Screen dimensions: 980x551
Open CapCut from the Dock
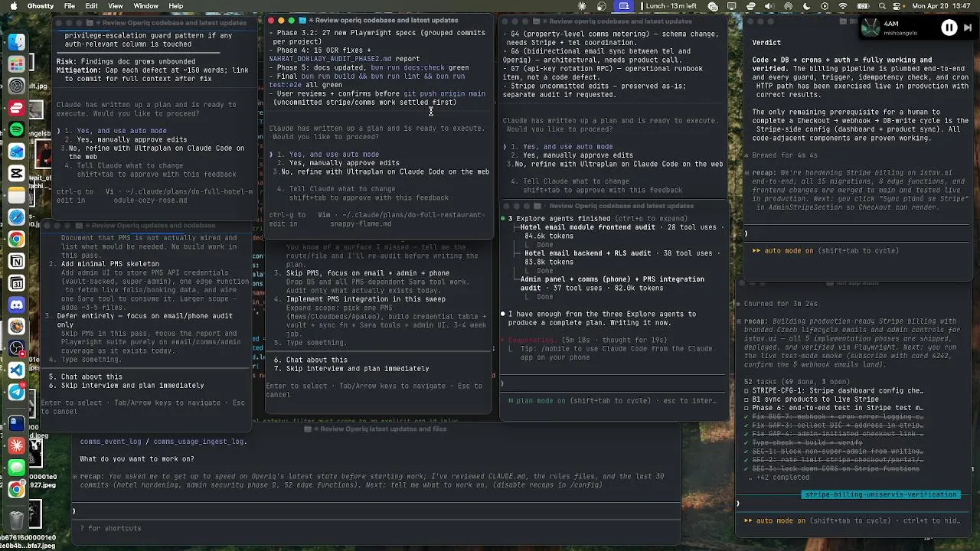[16, 174]
